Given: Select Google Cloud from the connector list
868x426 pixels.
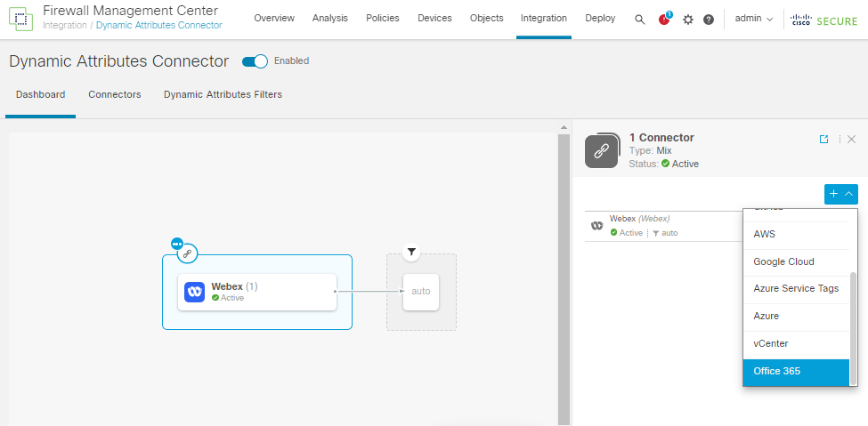Looking at the screenshot, I should tap(796, 261).
